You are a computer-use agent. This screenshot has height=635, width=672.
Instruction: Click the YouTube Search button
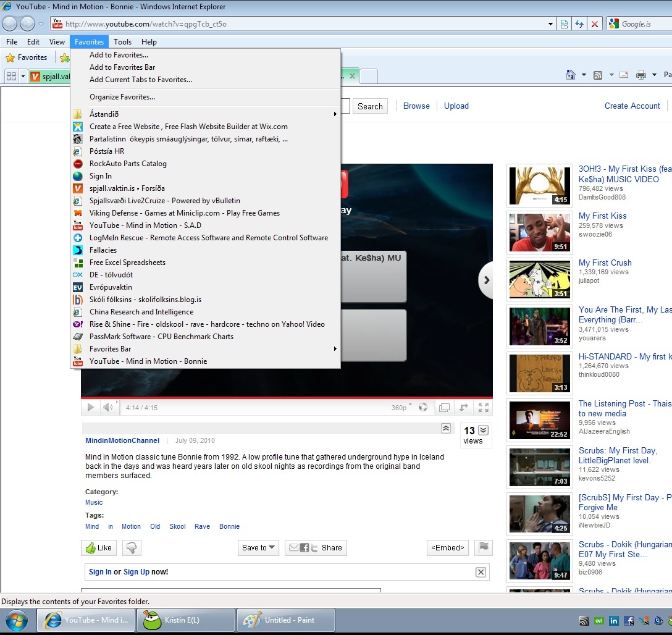[x=370, y=106]
